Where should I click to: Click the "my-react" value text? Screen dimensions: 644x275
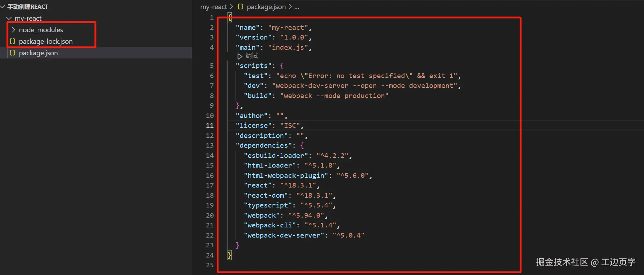pyautogui.click(x=288, y=28)
